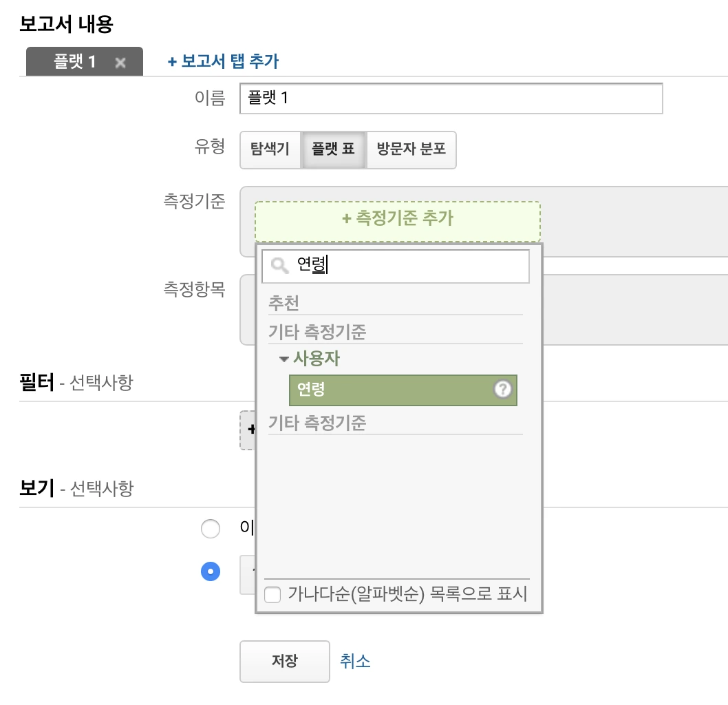
Task: Select the 탐색기 type button
Action: coord(270,149)
